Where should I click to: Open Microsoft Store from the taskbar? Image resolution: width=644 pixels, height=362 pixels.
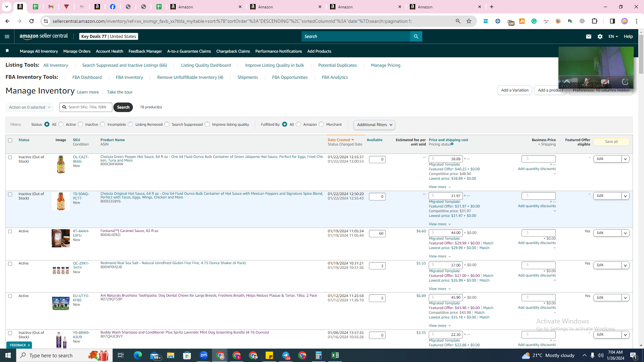pos(187,355)
